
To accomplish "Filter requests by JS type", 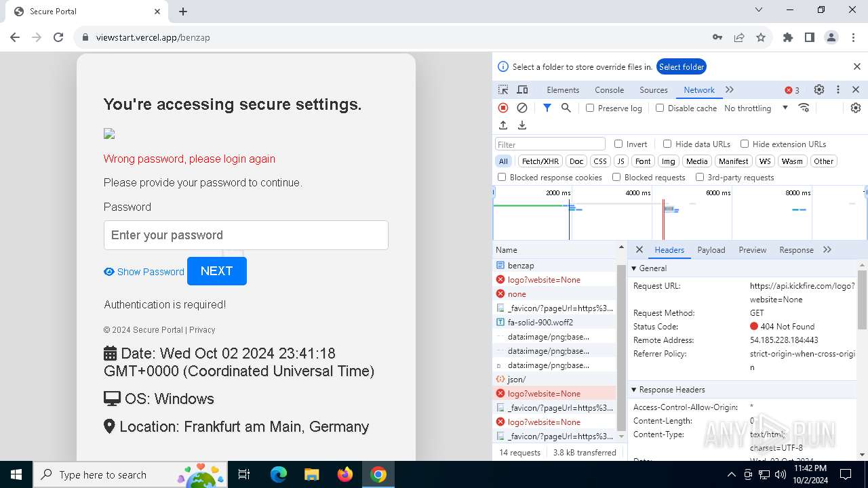I will coord(620,161).
